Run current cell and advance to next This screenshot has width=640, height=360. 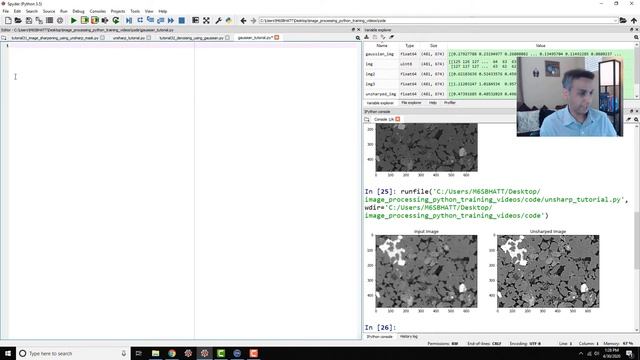pyautogui.click(x=95, y=20)
